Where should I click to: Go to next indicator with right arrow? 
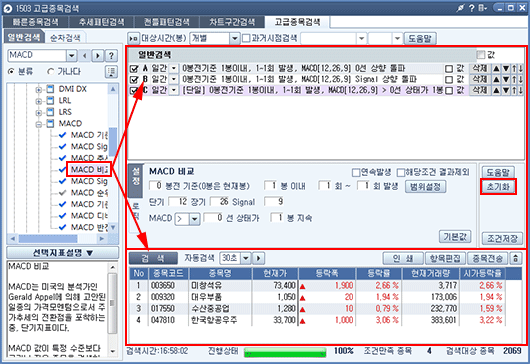[98, 55]
